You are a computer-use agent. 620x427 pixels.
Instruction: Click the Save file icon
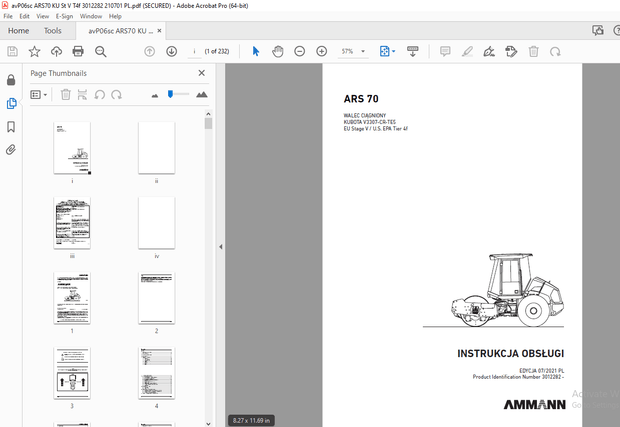[12, 51]
